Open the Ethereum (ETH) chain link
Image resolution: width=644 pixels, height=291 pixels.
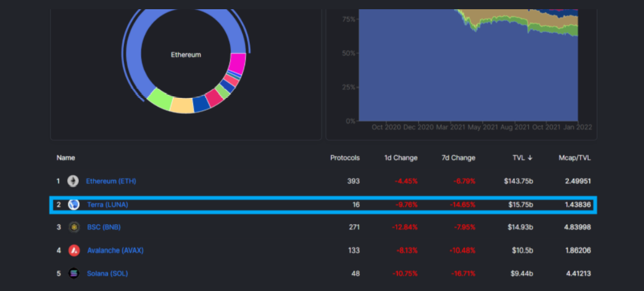[x=111, y=181]
